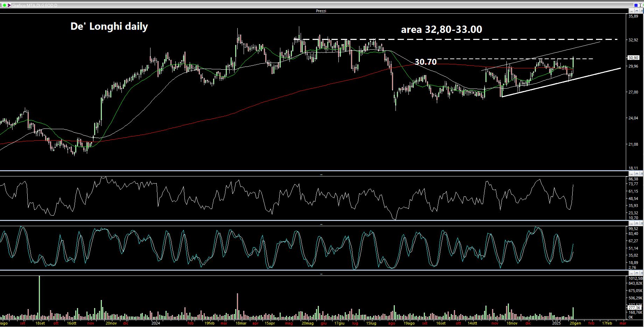The image size is (644, 327).
Task: Click the 17feb date on time axis
Action: [607, 323]
